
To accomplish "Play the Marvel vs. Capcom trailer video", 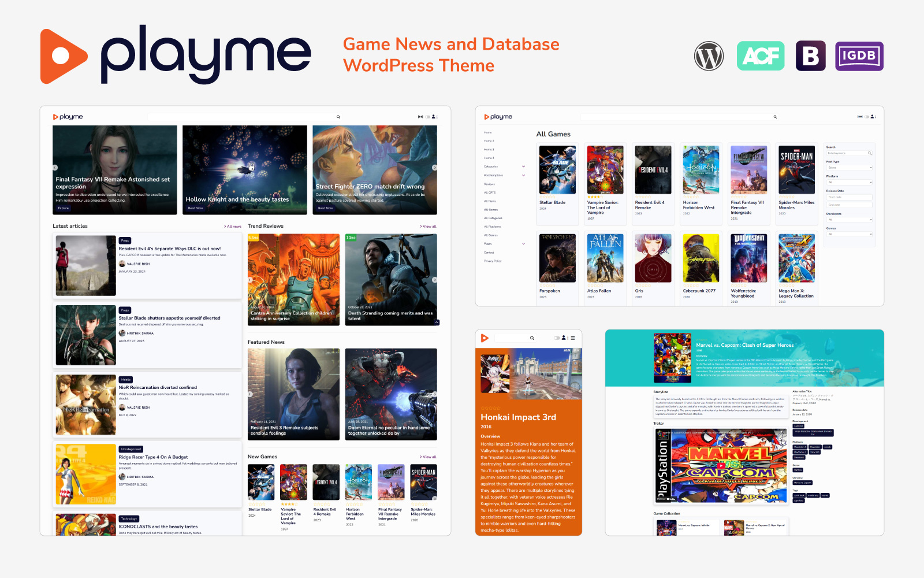I will [721, 465].
